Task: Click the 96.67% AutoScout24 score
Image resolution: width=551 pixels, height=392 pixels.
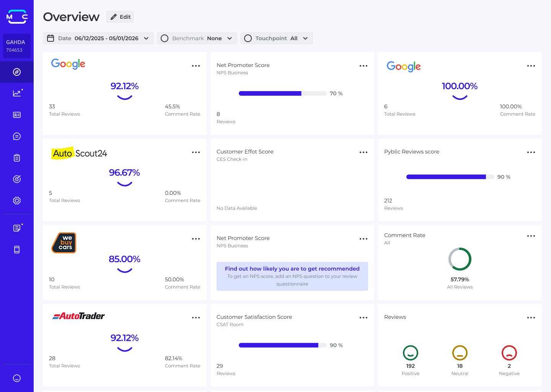Action: coord(125,173)
